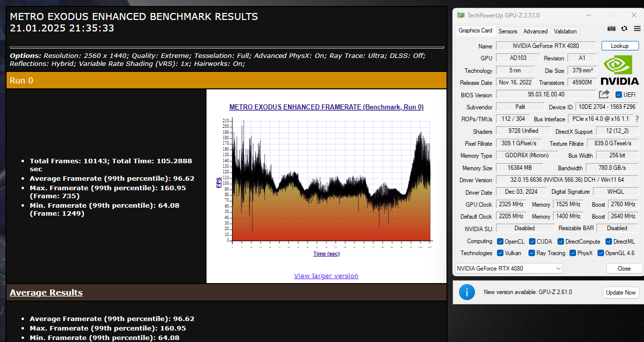Click the blue info icon in update notice
The width and height of the screenshot is (644, 342).
tap(466, 292)
